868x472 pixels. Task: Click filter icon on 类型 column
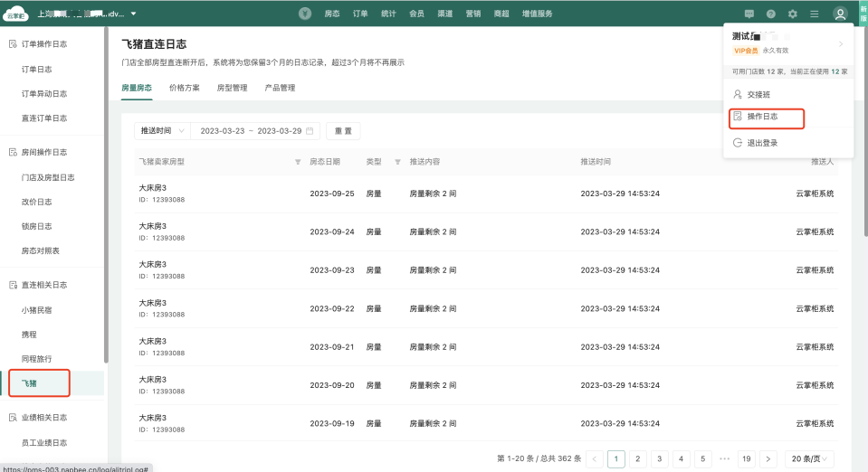tap(397, 162)
